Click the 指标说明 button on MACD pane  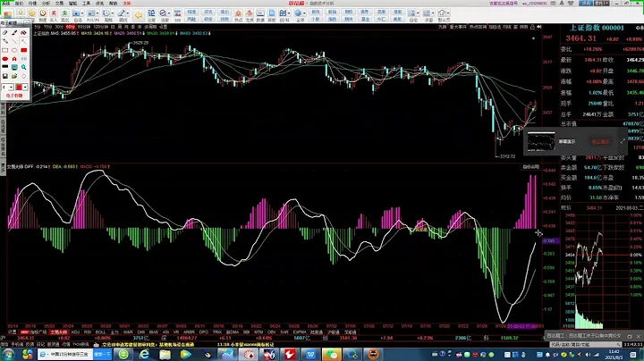(530, 167)
